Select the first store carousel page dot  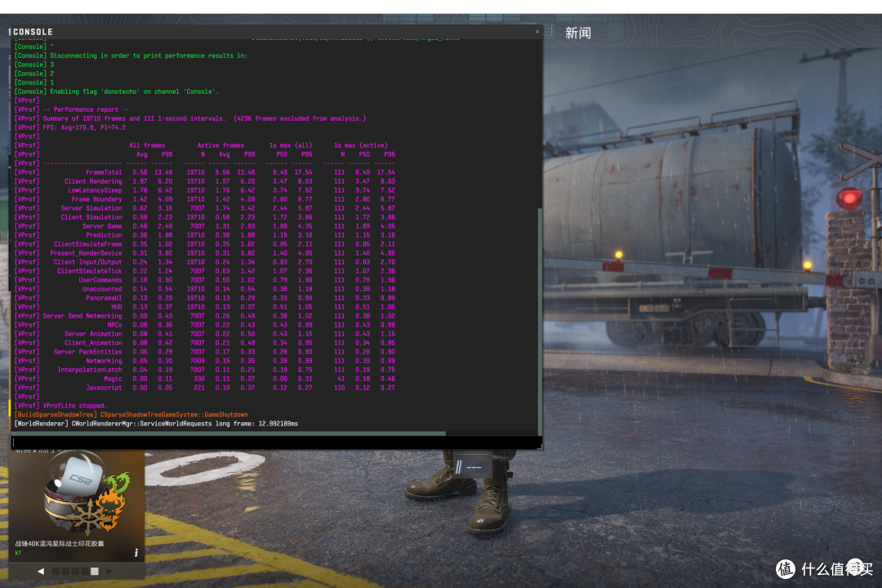tap(56, 571)
